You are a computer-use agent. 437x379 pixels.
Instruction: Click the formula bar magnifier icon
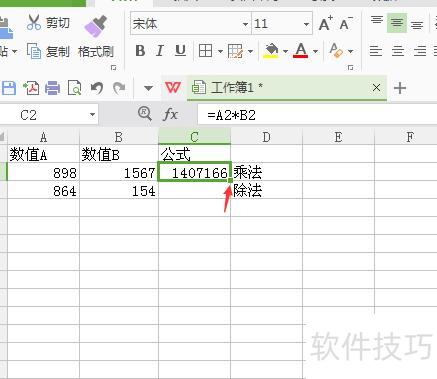click(x=145, y=114)
